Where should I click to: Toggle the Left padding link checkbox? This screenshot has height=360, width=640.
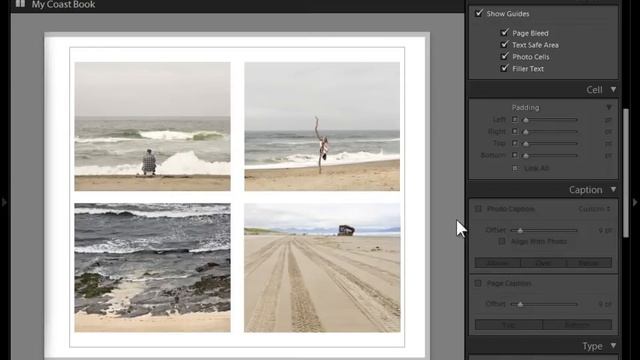515,120
